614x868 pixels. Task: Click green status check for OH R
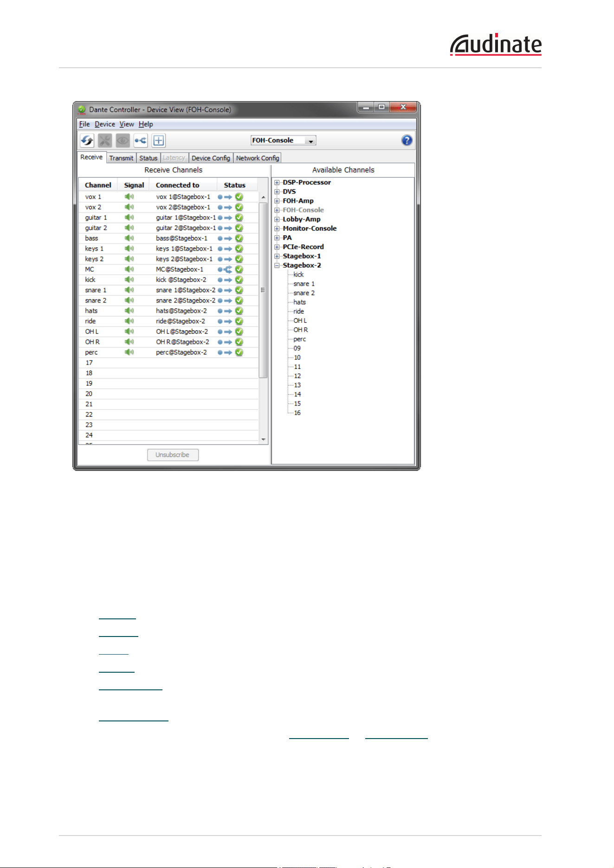pyautogui.click(x=239, y=342)
